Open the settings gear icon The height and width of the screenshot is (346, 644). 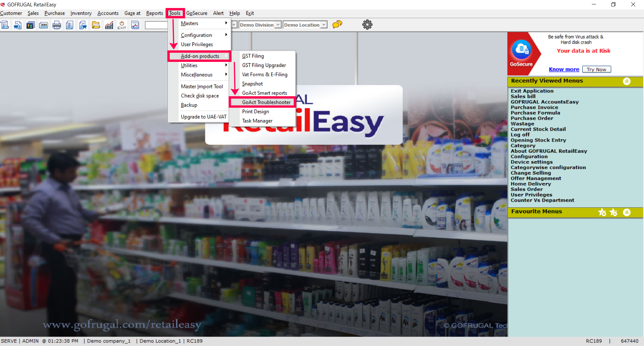[367, 25]
